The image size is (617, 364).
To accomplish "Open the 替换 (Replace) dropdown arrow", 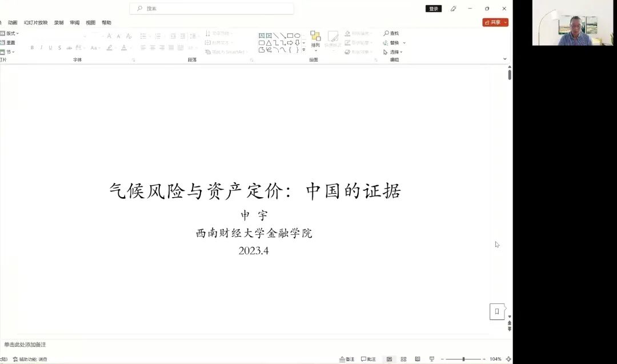I will click(403, 43).
